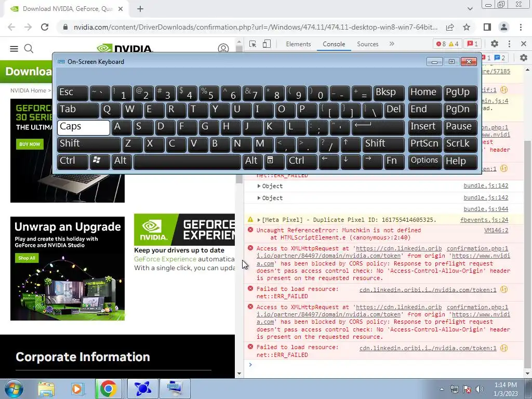Click the Bksp key on the On-Screen Keyboard
Image resolution: width=532 pixels, height=399 pixels.
[x=389, y=94]
